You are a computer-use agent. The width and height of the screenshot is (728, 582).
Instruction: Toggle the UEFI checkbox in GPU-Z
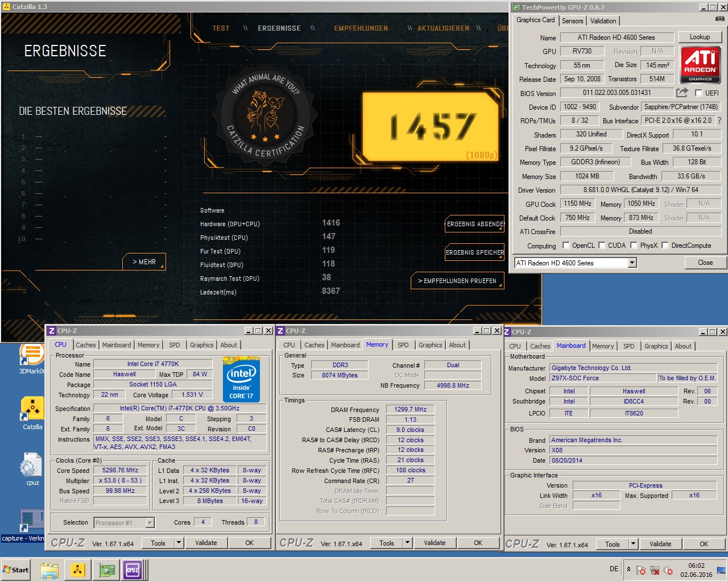coord(698,93)
